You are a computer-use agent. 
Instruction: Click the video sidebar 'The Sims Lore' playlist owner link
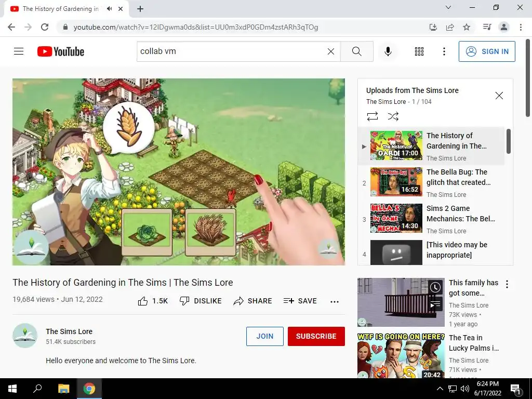(x=386, y=102)
